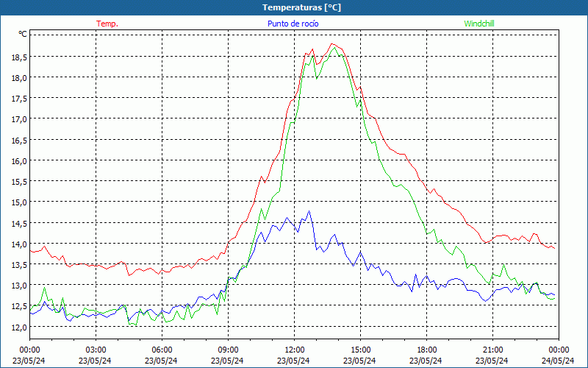588x368 pixels.
Task: Click the 06:00 time axis label
Action: [162, 350]
